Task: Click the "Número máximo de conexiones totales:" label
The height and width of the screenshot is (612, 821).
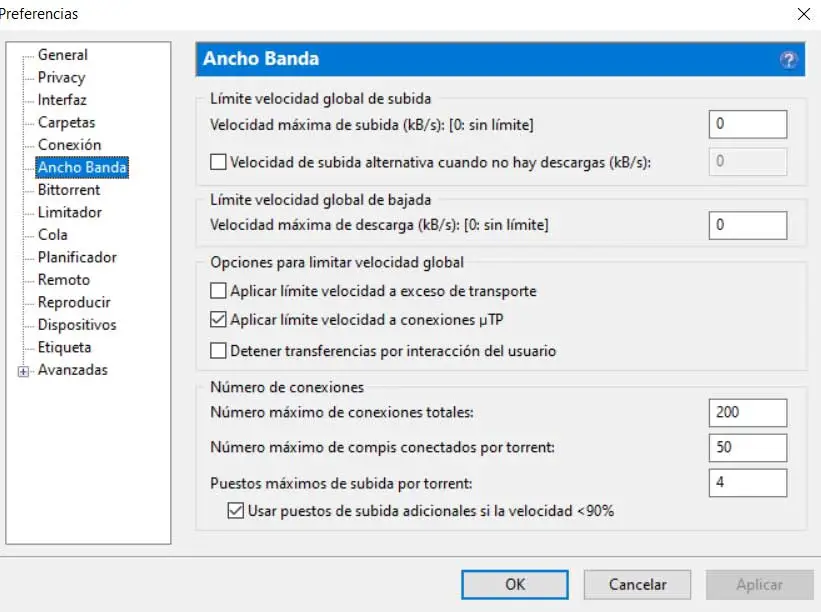Action: pos(341,413)
